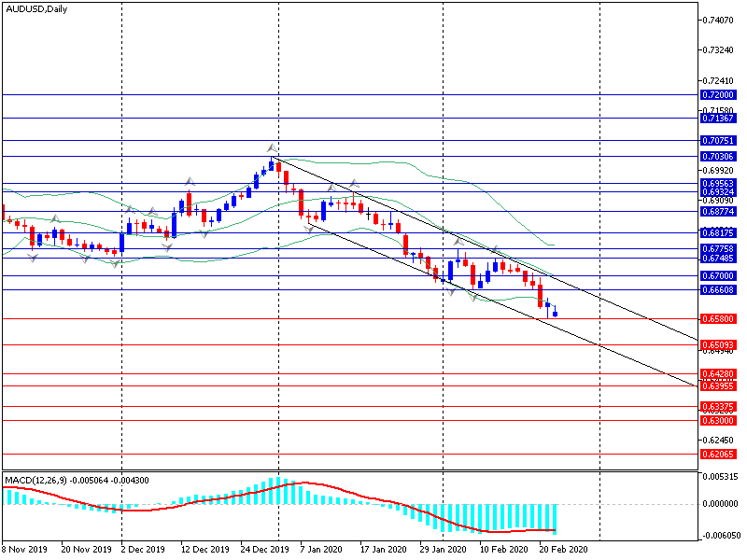Select the 0.65800 red price level tag
747x560 pixels.
(x=717, y=318)
